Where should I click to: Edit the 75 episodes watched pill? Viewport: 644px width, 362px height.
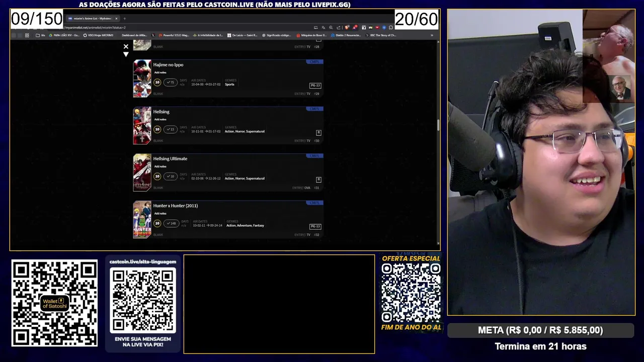pos(170,82)
